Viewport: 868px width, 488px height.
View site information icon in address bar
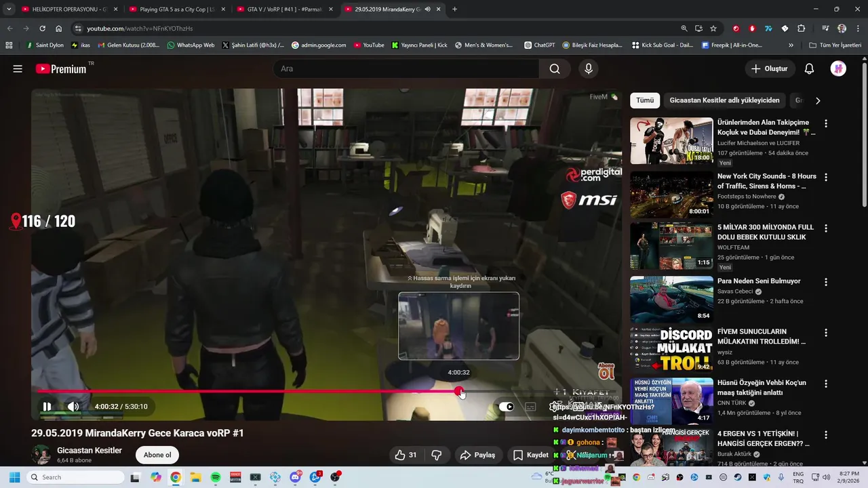[x=78, y=28]
